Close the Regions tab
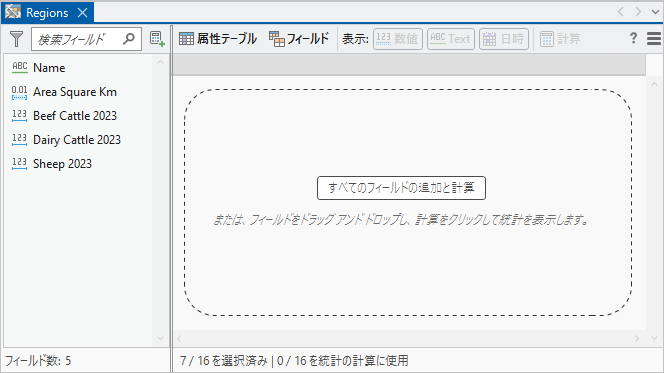Image resolution: width=664 pixels, height=373 pixels. coord(83,13)
